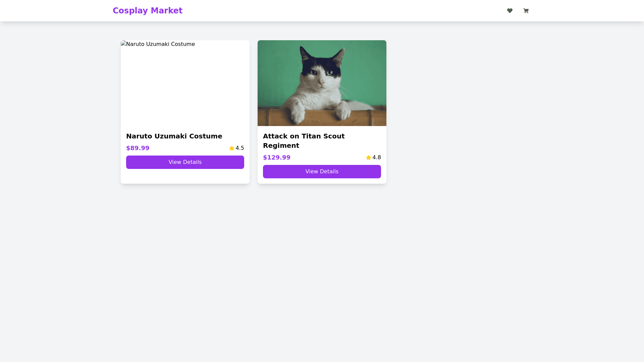Screen dimensions: 644x362
Task: Click white space below Naruto View Details button
Action: click(x=185, y=176)
